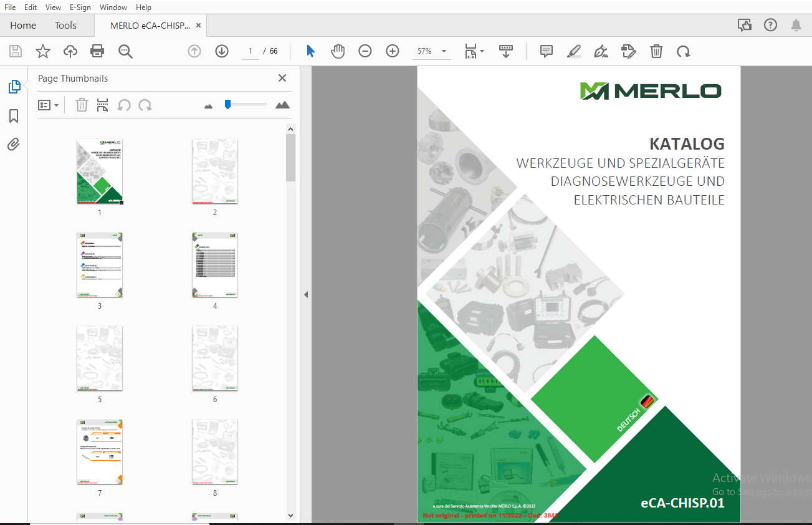
Task: Click the current page number field
Action: (251, 51)
